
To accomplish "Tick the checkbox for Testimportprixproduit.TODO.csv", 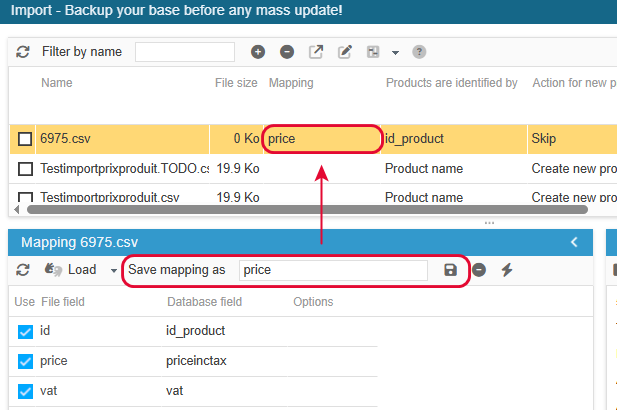I will coord(25,169).
